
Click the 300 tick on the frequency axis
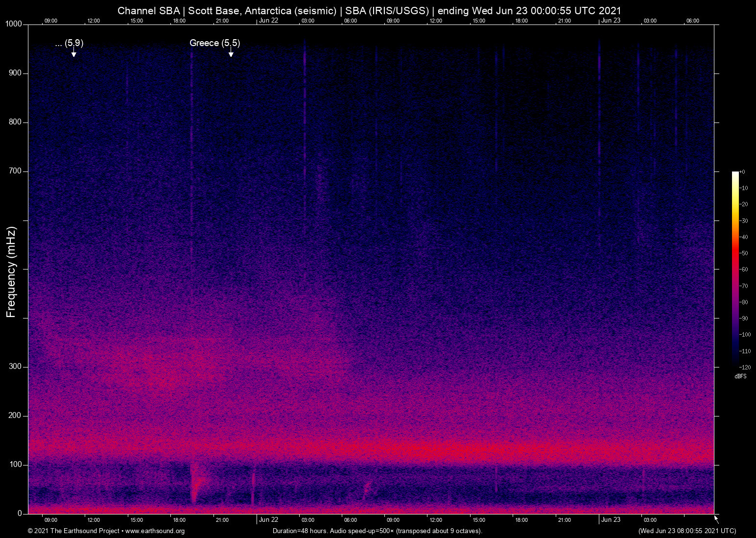pos(15,367)
